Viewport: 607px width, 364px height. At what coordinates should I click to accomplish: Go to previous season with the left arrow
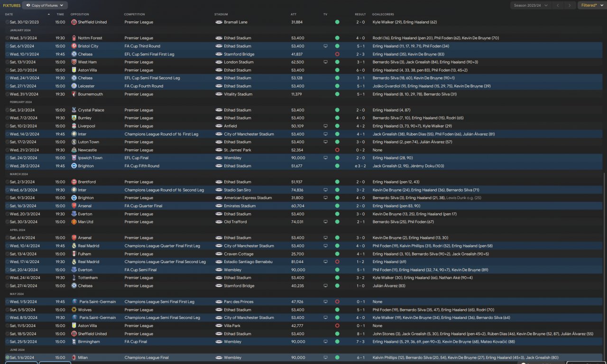[558, 5]
